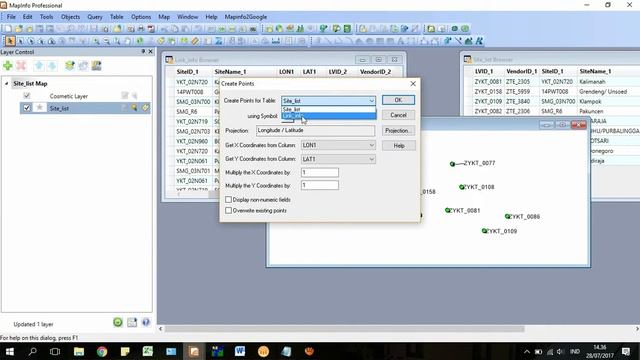The width and height of the screenshot is (640, 360).
Task: Click YKT_02N719 cell in Link_info Browser
Action: pyautogui.click(x=192, y=122)
